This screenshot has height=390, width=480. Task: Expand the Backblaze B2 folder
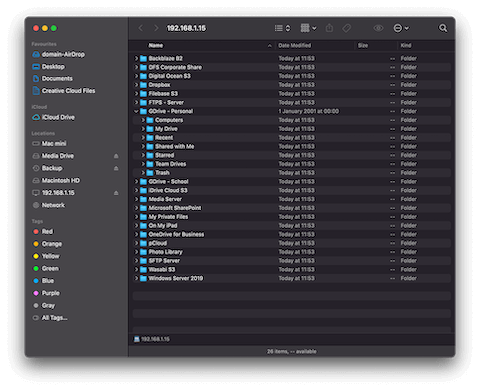(136, 58)
